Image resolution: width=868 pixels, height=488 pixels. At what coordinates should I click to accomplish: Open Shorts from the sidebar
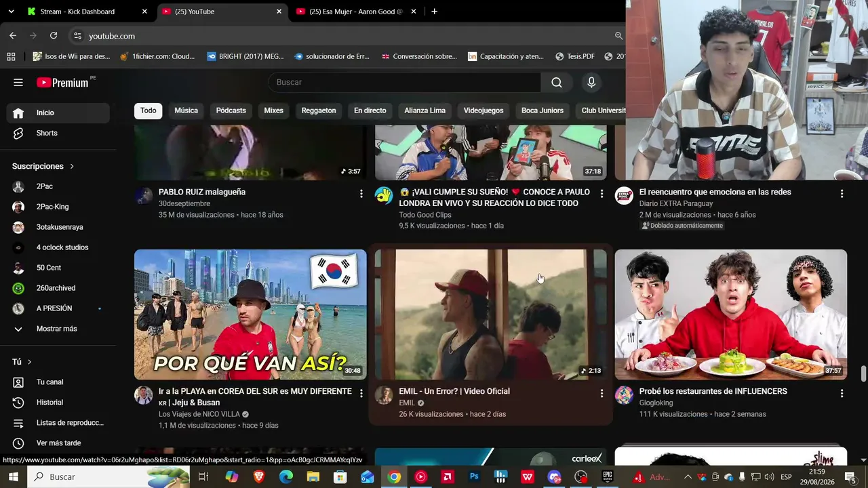pyautogui.click(x=58, y=134)
